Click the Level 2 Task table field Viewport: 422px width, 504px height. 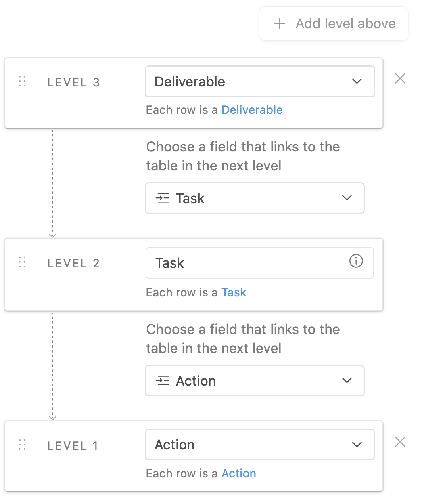click(x=259, y=263)
